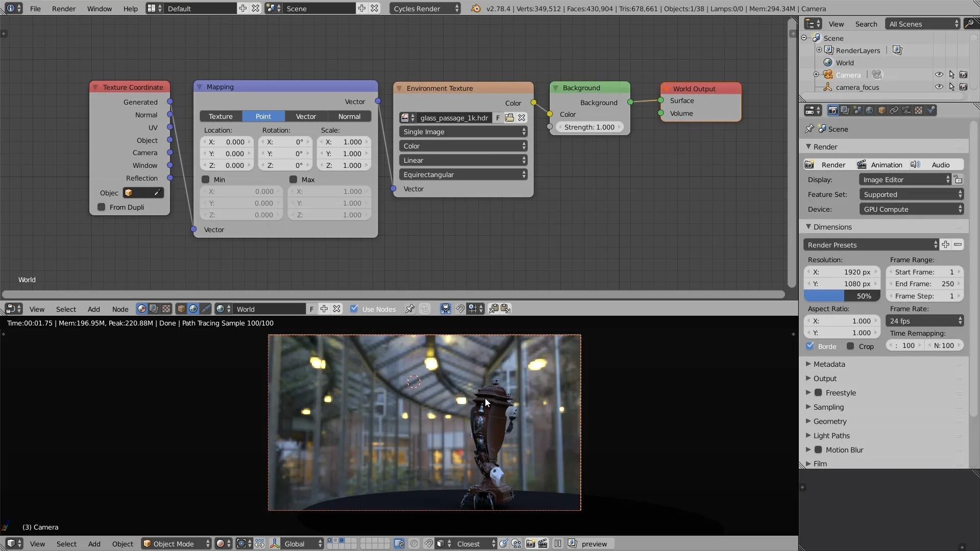Screen dimensions: 980x551
Task: Expand the Light Paths panel
Action: point(830,435)
